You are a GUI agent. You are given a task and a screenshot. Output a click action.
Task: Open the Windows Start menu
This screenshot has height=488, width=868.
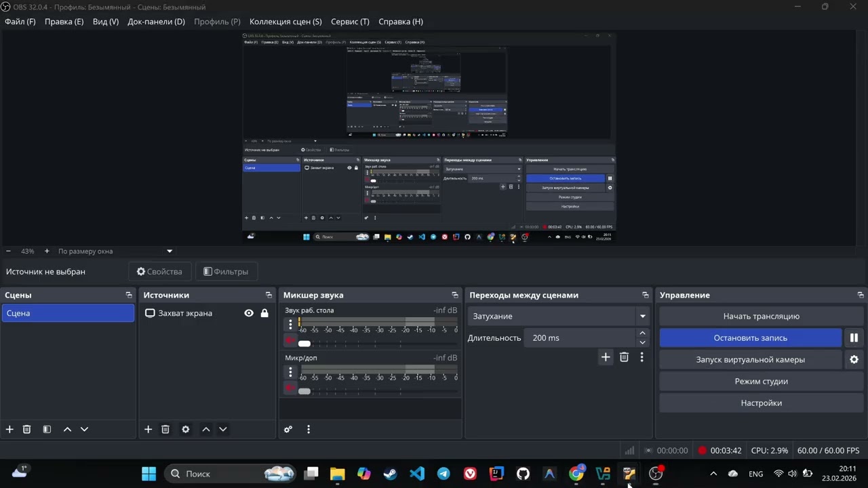(149, 474)
